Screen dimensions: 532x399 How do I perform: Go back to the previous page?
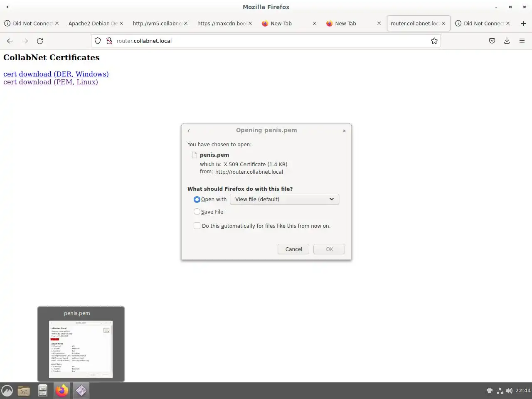[x=10, y=41]
